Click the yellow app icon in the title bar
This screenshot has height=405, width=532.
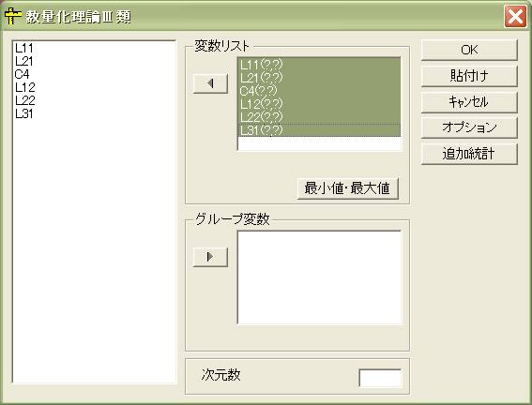tap(13, 16)
